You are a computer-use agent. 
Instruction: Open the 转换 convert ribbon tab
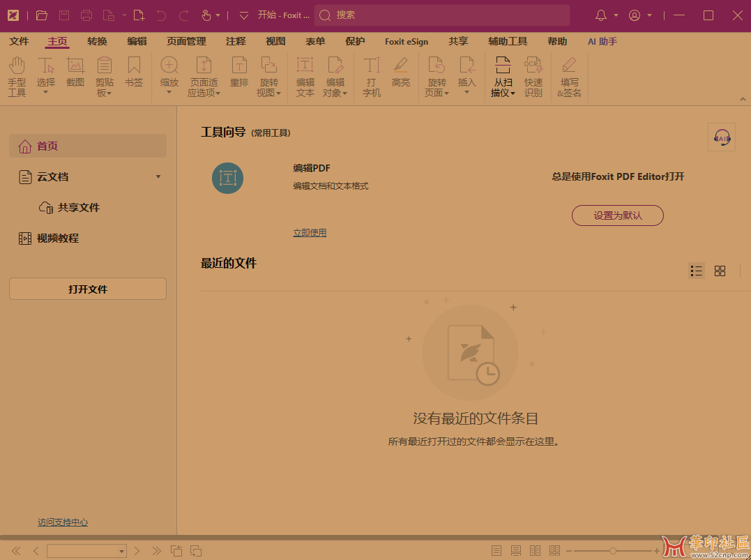click(x=97, y=42)
